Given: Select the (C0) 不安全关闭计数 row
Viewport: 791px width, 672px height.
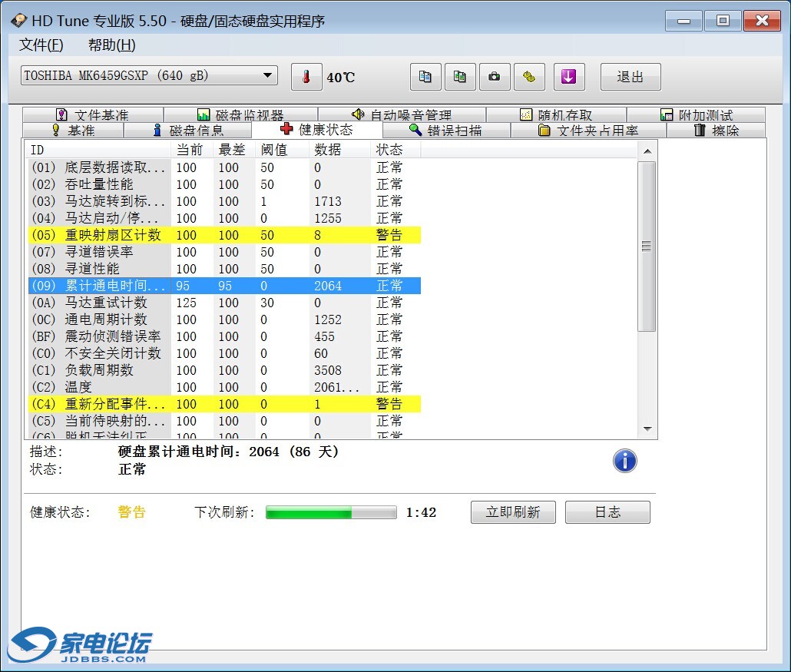Looking at the screenshot, I should (x=224, y=353).
